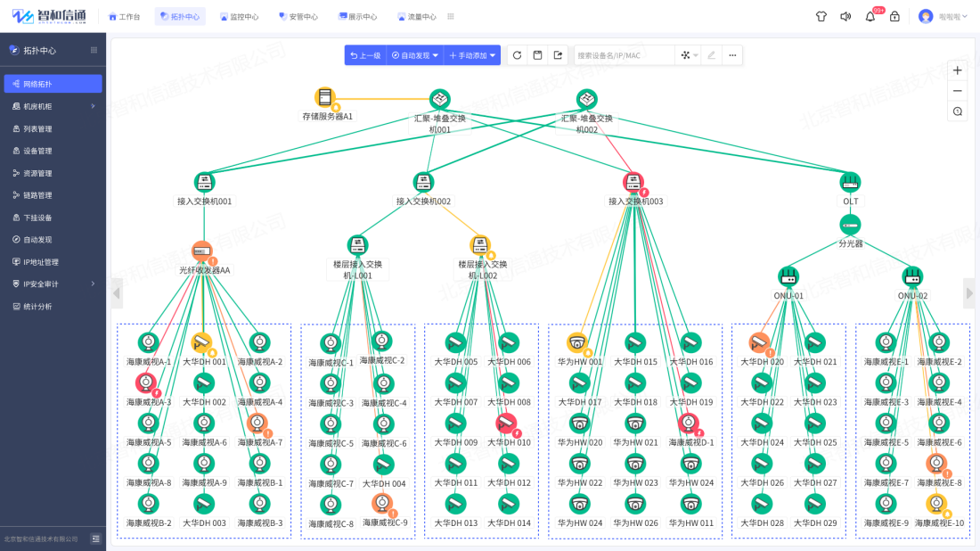Open the 自动发现 toolbar dropdown
The width and height of the screenshot is (980, 551).
[415, 55]
